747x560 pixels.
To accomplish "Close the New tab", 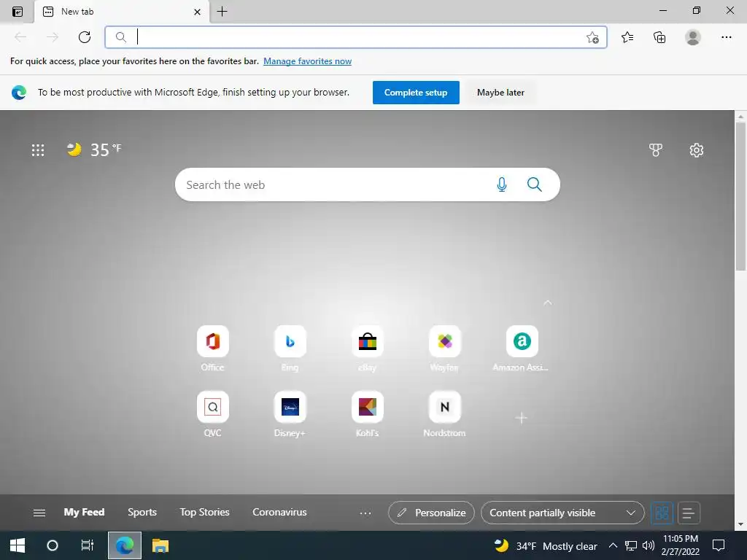I will point(197,12).
